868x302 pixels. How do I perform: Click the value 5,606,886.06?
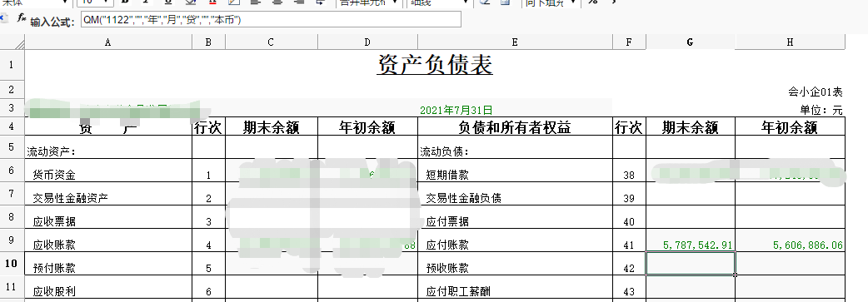[808, 245]
